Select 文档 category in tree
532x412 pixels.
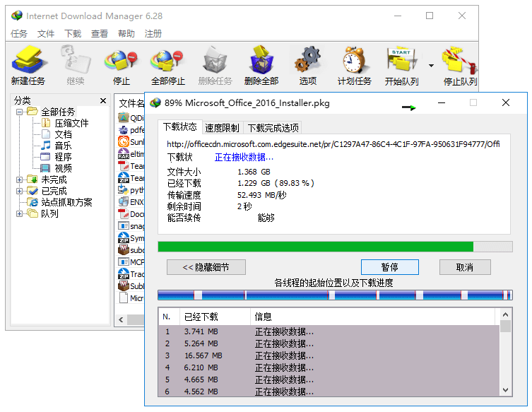tap(63, 134)
